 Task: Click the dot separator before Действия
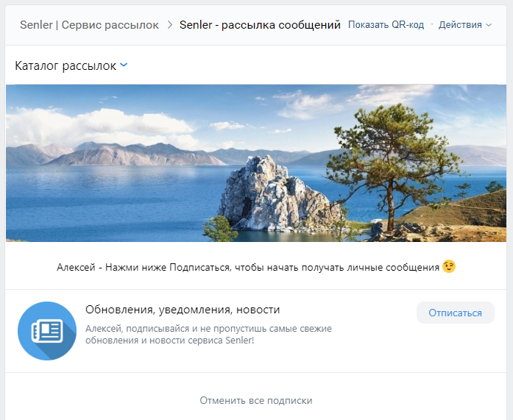coord(432,25)
